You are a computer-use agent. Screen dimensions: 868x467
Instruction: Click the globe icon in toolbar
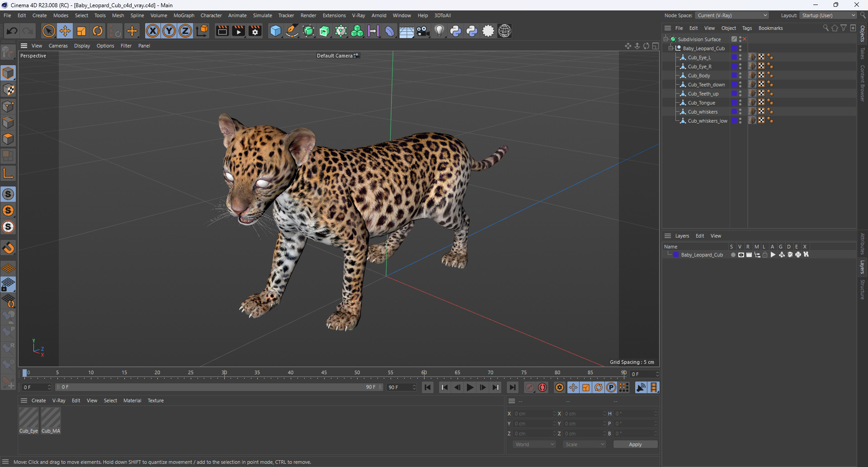click(x=505, y=31)
